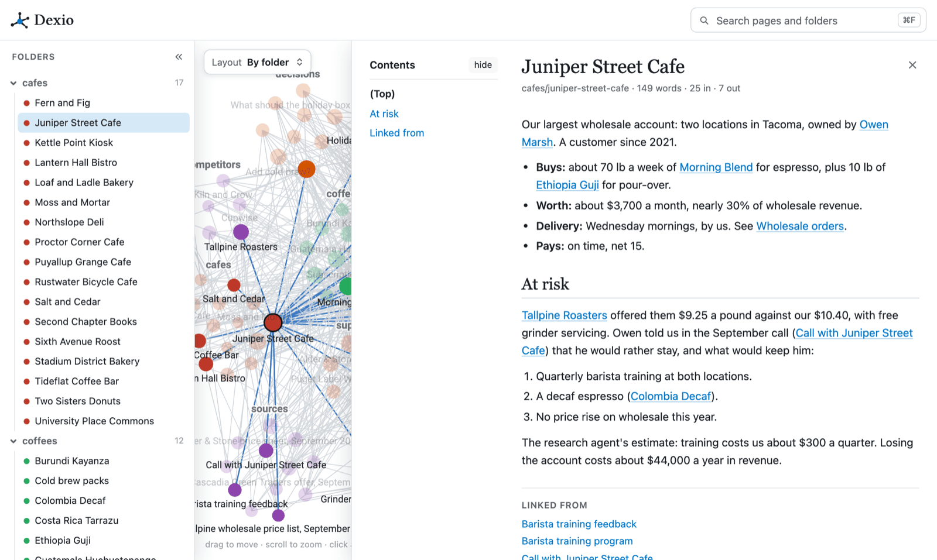
Task: Focus the Search pages and folders field
Action: [x=808, y=20]
